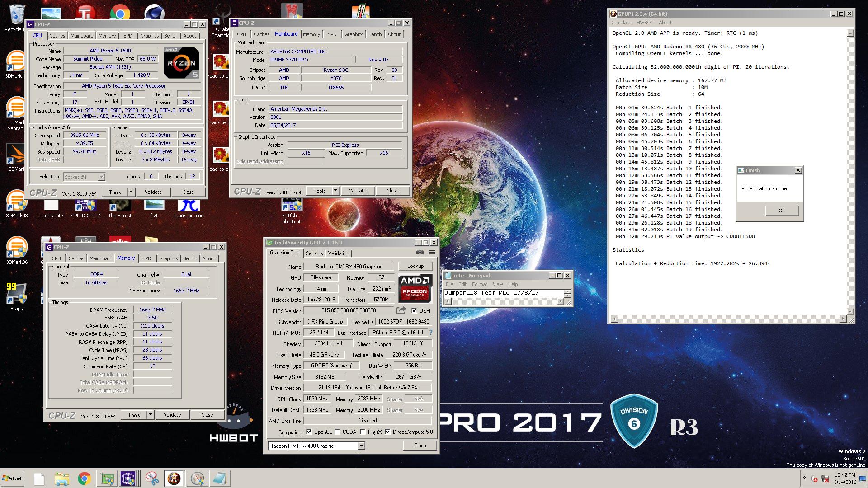868x488 pixels.
Task: Expand Tools dropdown arrow in CPU-Z CPU window
Action: click(x=131, y=192)
